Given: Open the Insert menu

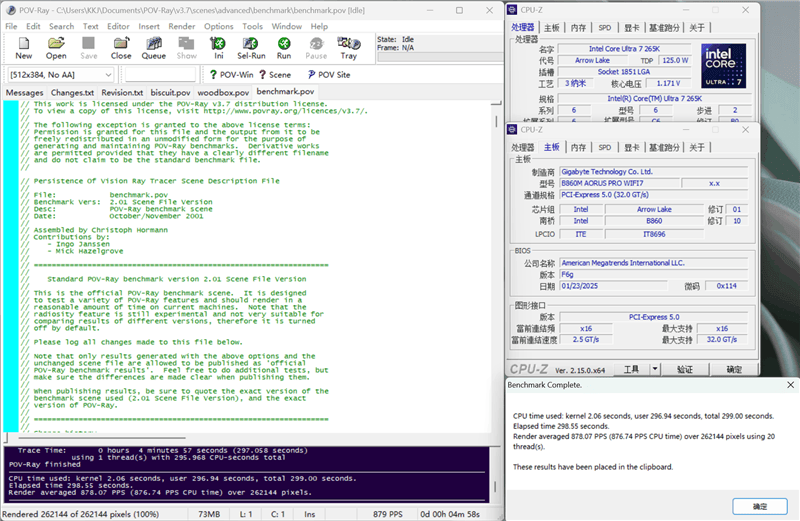Looking at the screenshot, I should click(149, 26).
